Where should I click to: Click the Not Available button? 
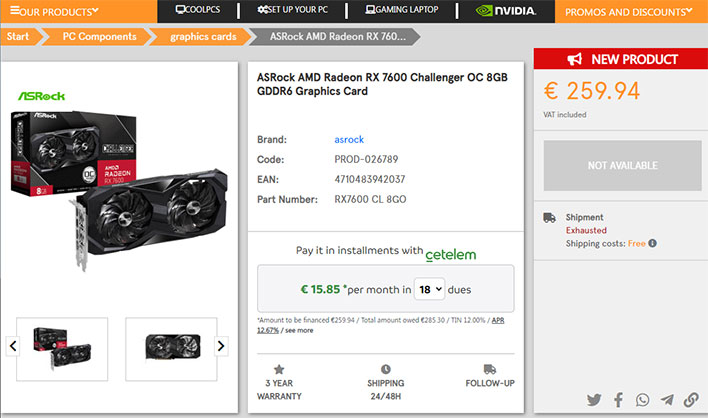[x=622, y=166]
